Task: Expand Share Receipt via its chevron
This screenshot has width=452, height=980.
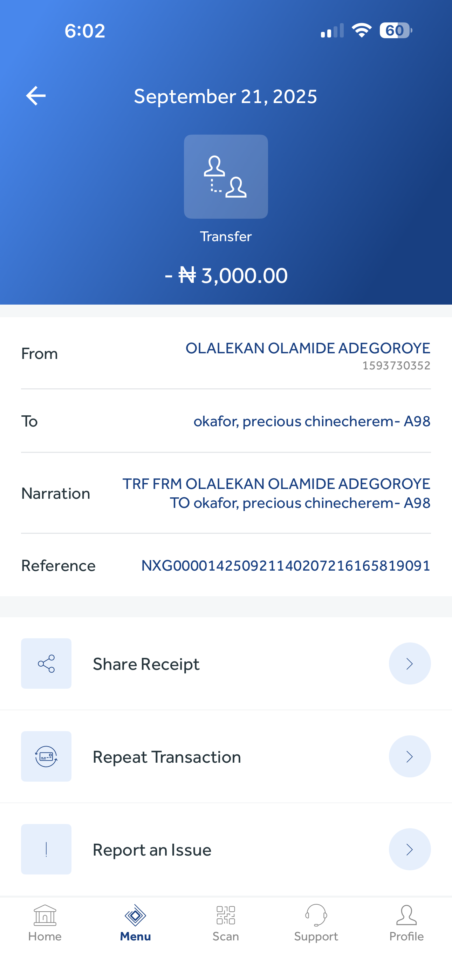Action: point(409,663)
